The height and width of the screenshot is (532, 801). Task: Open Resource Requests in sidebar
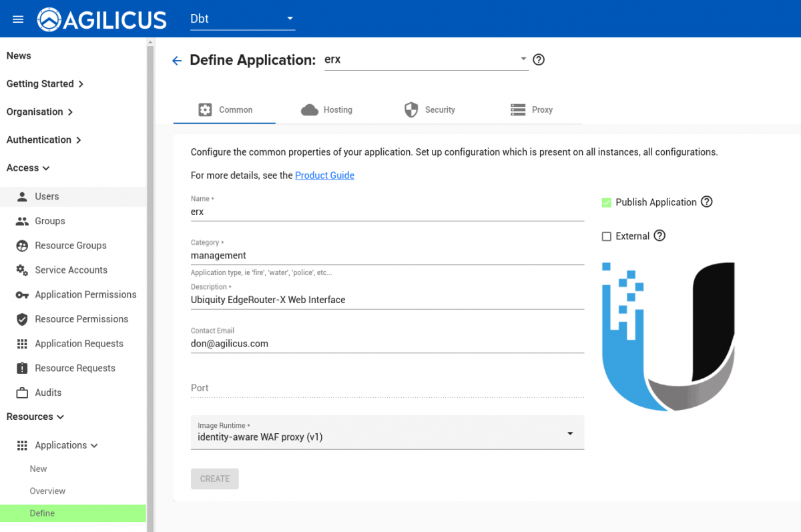click(75, 368)
